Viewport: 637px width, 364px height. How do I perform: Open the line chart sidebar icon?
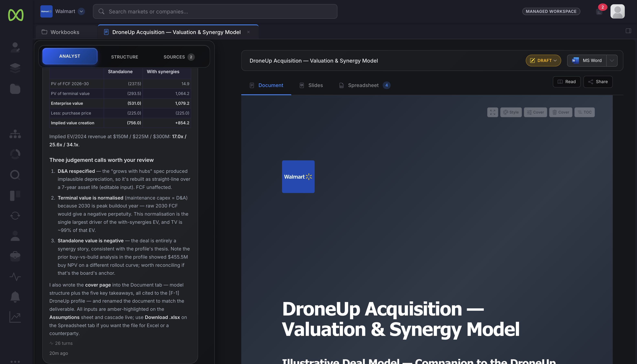pyautogui.click(x=15, y=317)
